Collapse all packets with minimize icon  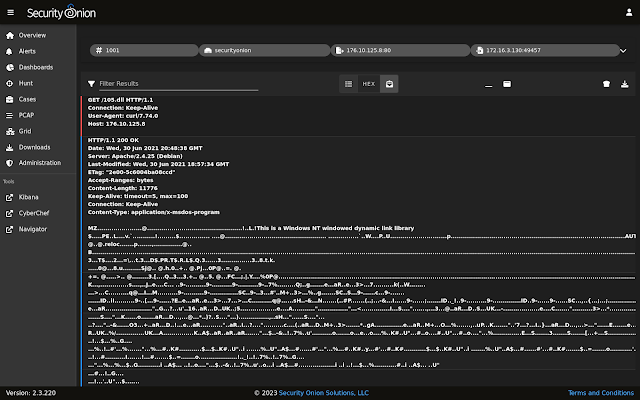pyautogui.click(x=489, y=84)
